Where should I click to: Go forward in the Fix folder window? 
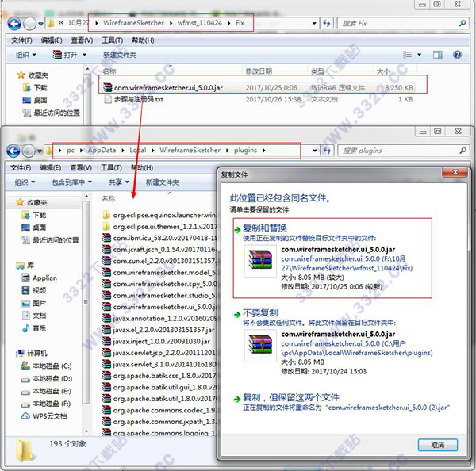click(30, 24)
